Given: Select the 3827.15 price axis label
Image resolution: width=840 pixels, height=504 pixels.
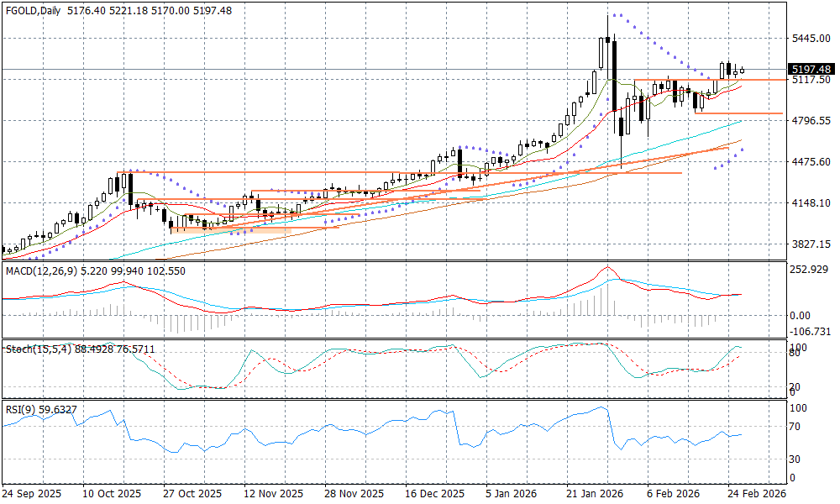Looking at the screenshot, I should 811,244.
